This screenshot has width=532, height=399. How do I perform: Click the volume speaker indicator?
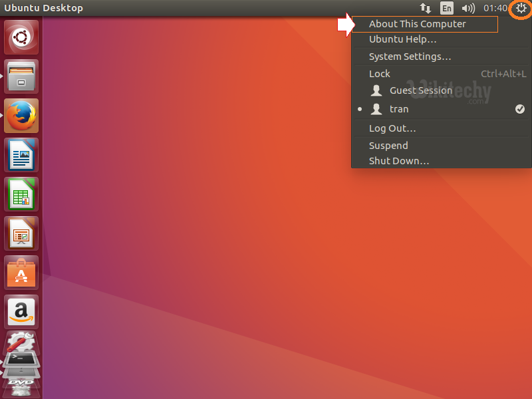click(x=468, y=9)
